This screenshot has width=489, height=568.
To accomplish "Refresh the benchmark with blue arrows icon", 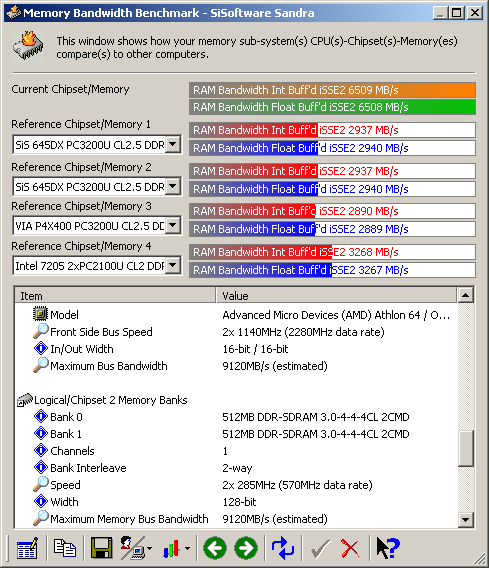I will click(283, 548).
